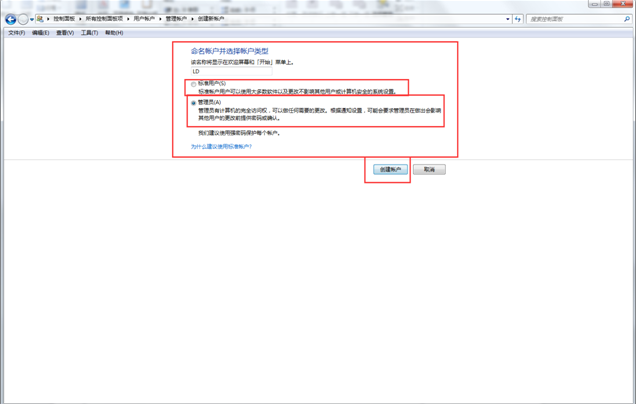Open the 为什么建议使用标准帐户? link
Screen dimensions: 637x404
221,147
